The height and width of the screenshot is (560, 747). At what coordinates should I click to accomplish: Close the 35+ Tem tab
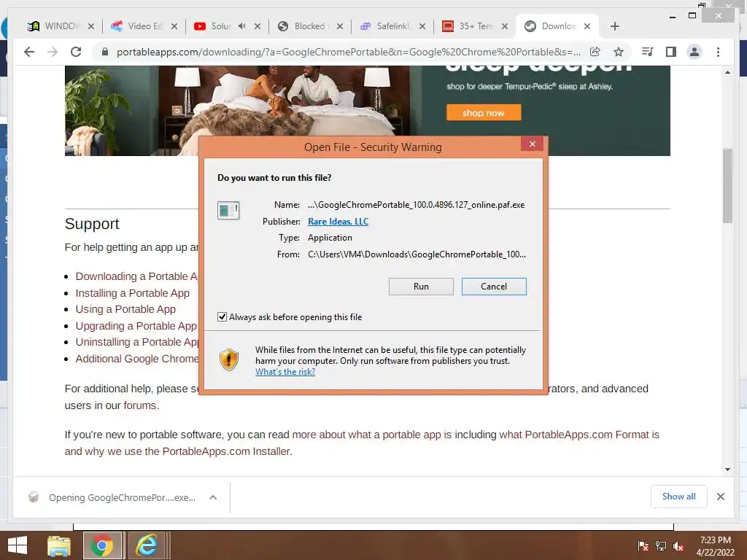pos(505,26)
